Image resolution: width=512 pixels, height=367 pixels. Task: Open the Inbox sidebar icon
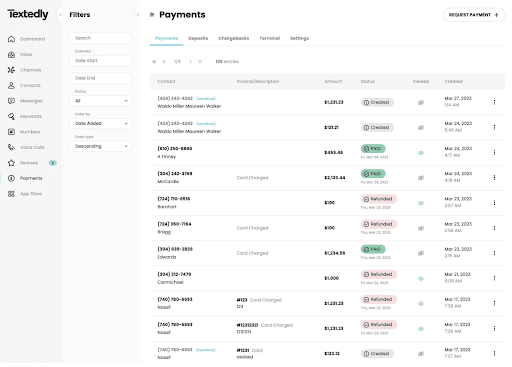point(11,54)
